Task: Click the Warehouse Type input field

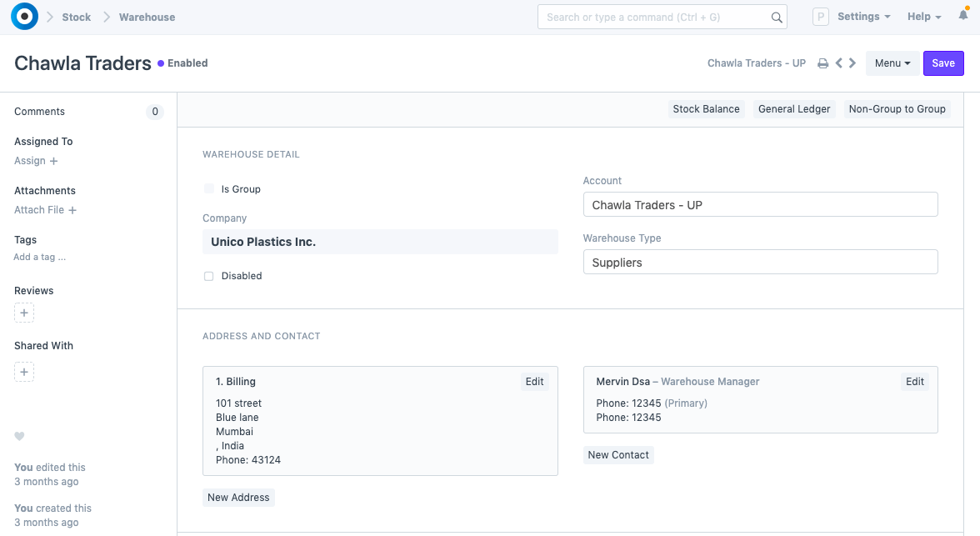Action: tap(760, 263)
